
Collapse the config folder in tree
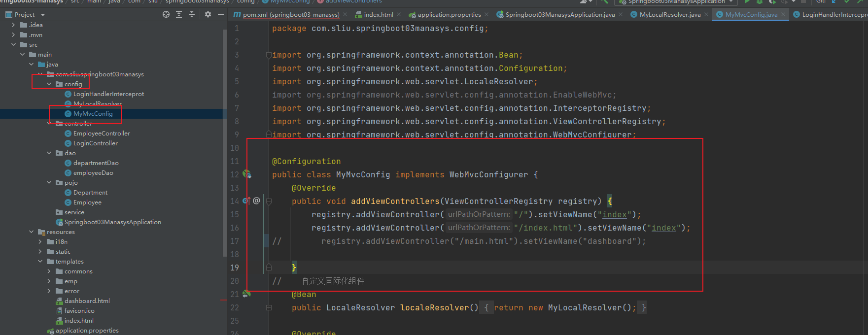tap(49, 84)
